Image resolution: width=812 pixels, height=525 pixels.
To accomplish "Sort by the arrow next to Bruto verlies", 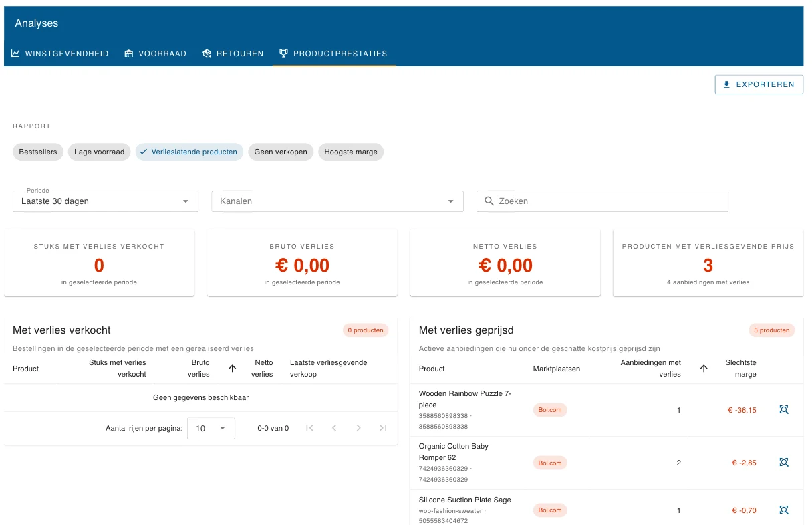I will tap(233, 369).
